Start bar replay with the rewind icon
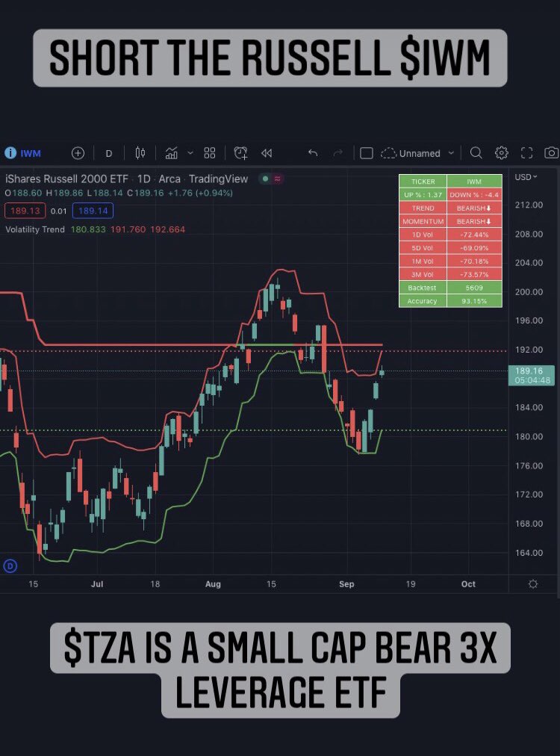 (267, 153)
